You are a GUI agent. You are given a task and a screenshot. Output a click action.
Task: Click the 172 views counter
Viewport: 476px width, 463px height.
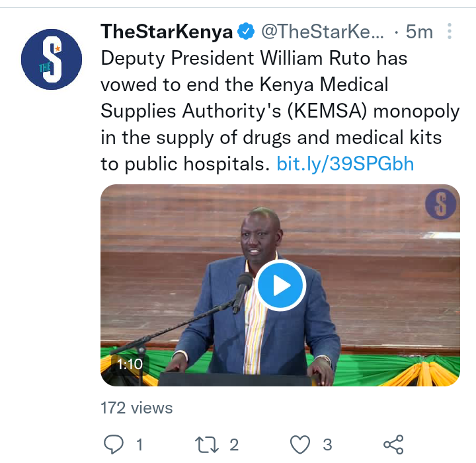pyautogui.click(x=137, y=408)
